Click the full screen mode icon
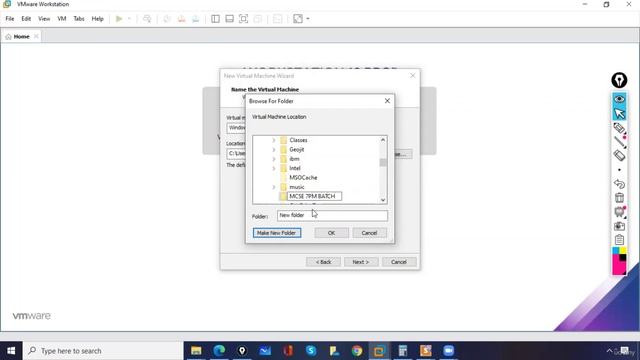 [243, 19]
